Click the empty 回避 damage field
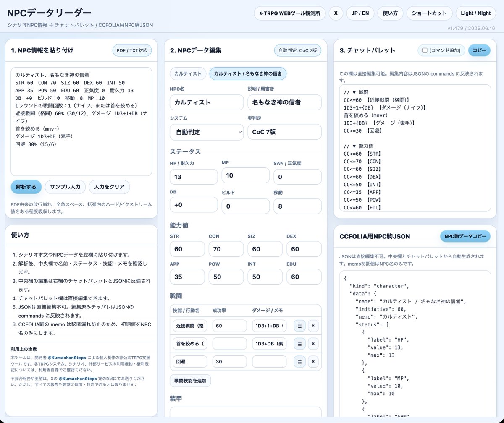504x423 pixels. pos(269,361)
